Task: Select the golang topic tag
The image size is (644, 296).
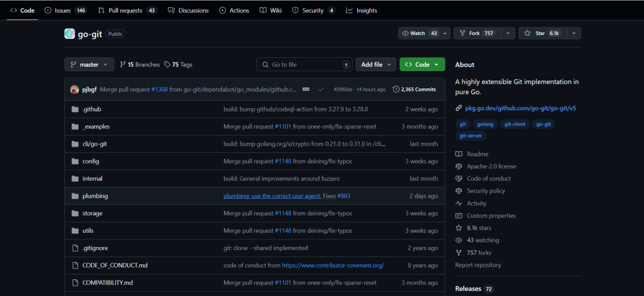Action: (x=485, y=124)
